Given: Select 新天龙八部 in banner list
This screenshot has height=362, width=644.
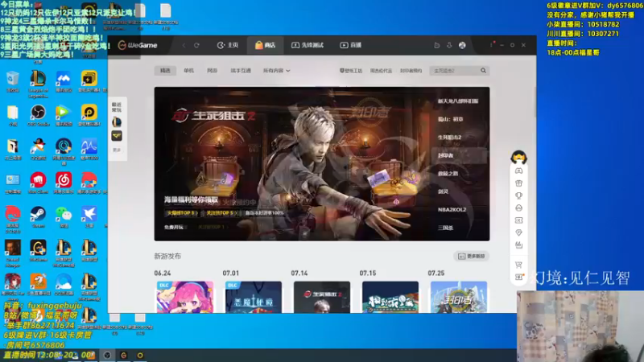Looking at the screenshot, I should [458, 101].
